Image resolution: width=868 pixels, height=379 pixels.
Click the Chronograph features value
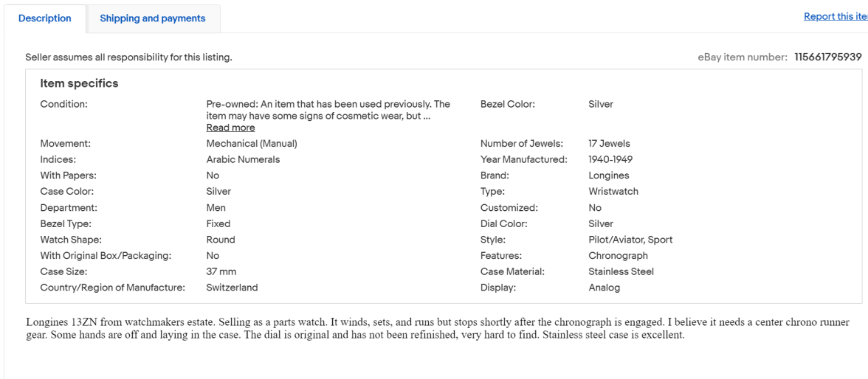pyautogui.click(x=618, y=256)
